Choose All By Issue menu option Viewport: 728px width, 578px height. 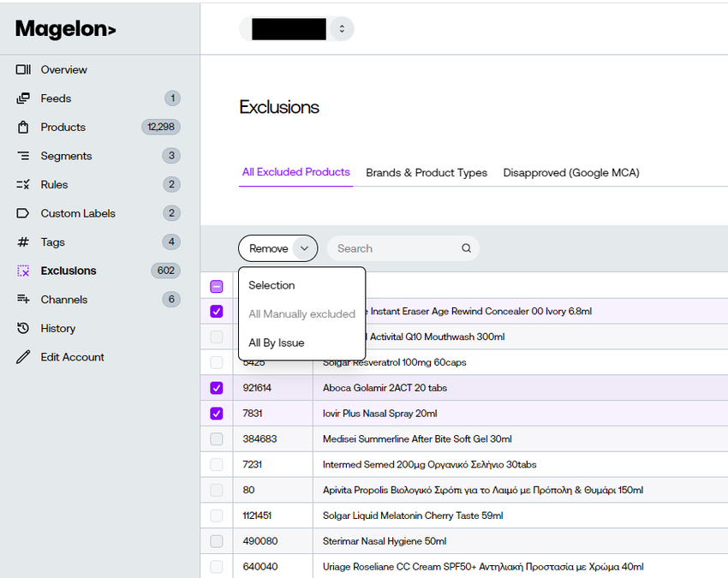tap(277, 343)
